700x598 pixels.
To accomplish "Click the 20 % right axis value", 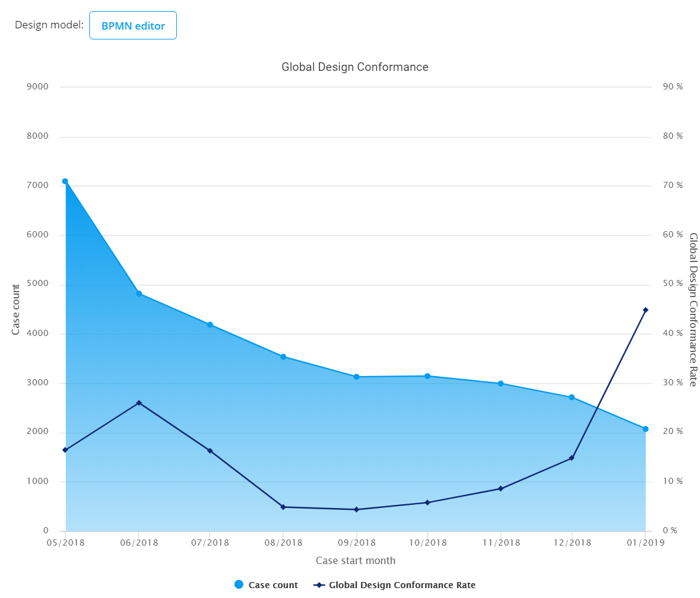I will tap(673, 432).
